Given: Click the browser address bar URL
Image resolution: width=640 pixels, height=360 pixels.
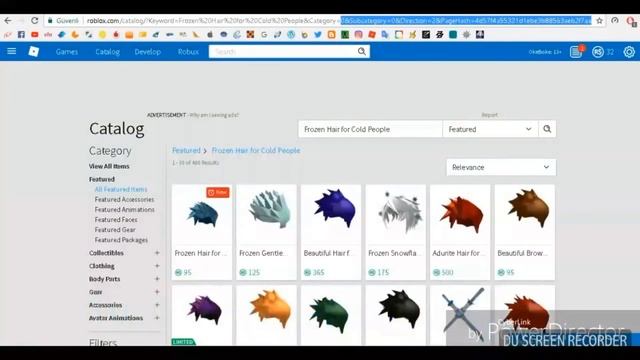Looking at the screenshot, I should (x=339, y=20).
